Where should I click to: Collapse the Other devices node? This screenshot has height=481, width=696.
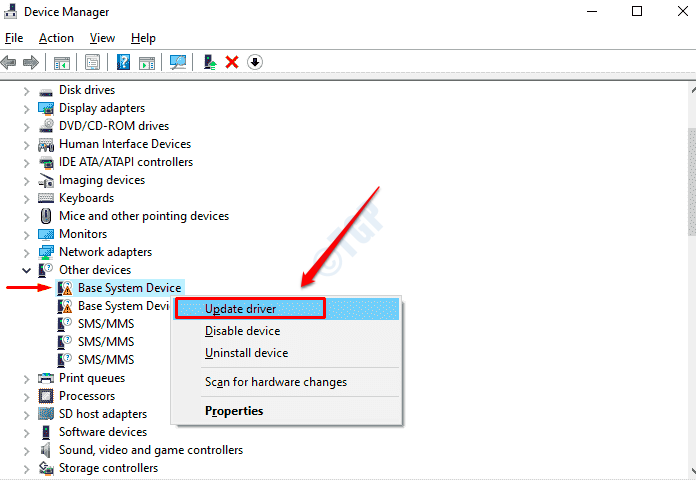coord(27,270)
